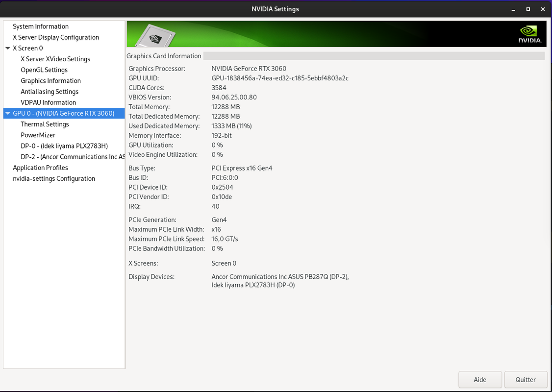Open Application Profiles page
The height and width of the screenshot is (392, 552).
[41, 168]
